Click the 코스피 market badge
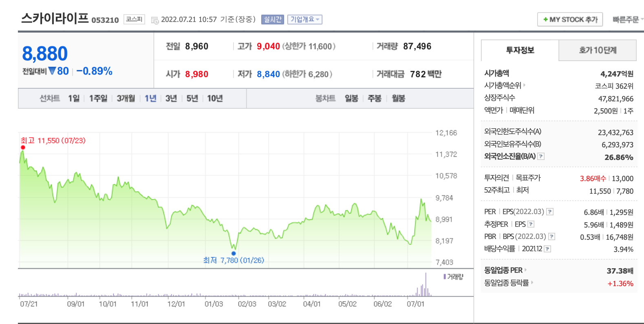 (134, 19)
